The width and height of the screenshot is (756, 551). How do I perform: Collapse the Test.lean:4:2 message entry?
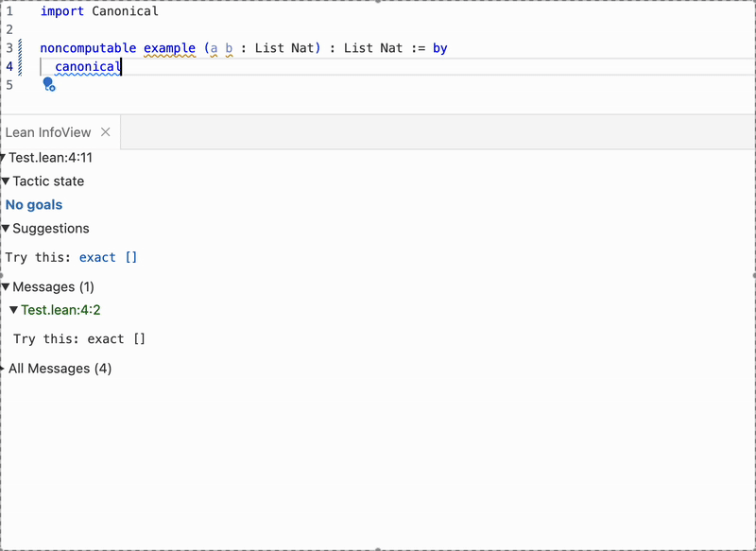point(14,310)
